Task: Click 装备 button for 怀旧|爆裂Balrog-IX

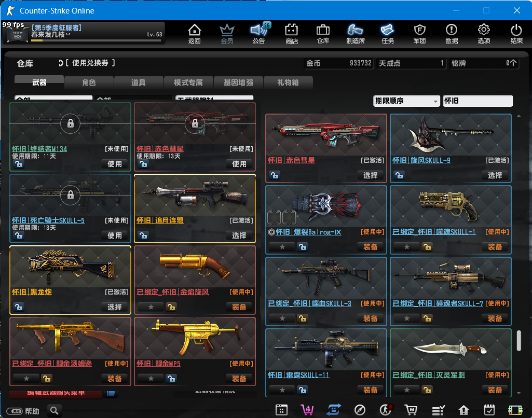Action: click(371, 247)
